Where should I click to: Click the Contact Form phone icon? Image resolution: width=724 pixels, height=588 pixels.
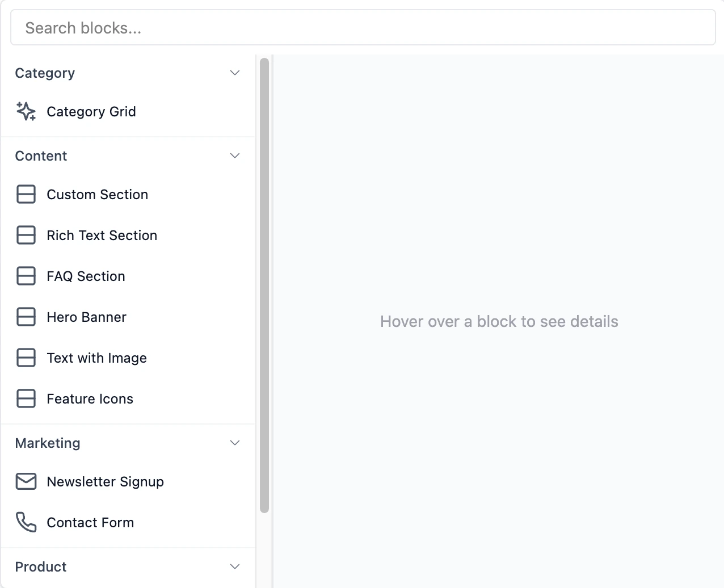point(26,522)
